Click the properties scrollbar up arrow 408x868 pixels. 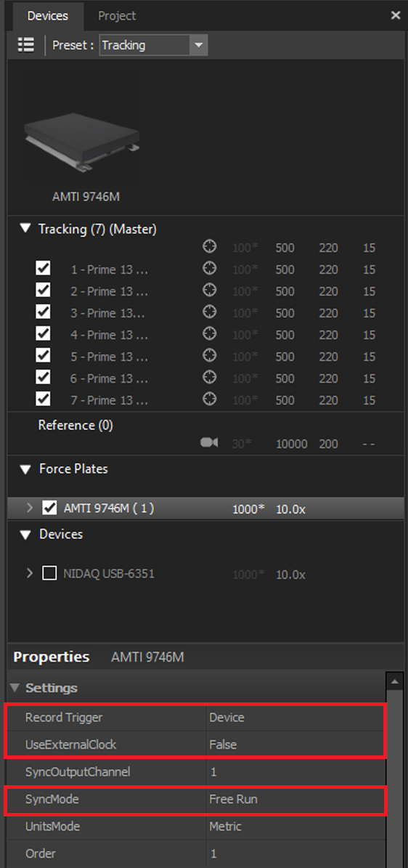point(393,681)
